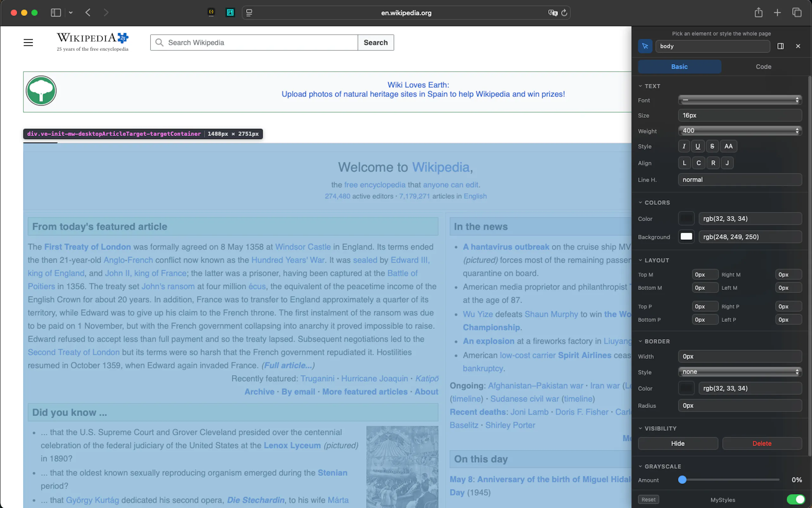Viewport: 812px width, 508px height.
Task: Click the yellow extension icon in toolbar
Action: click(x=211, y=13)
